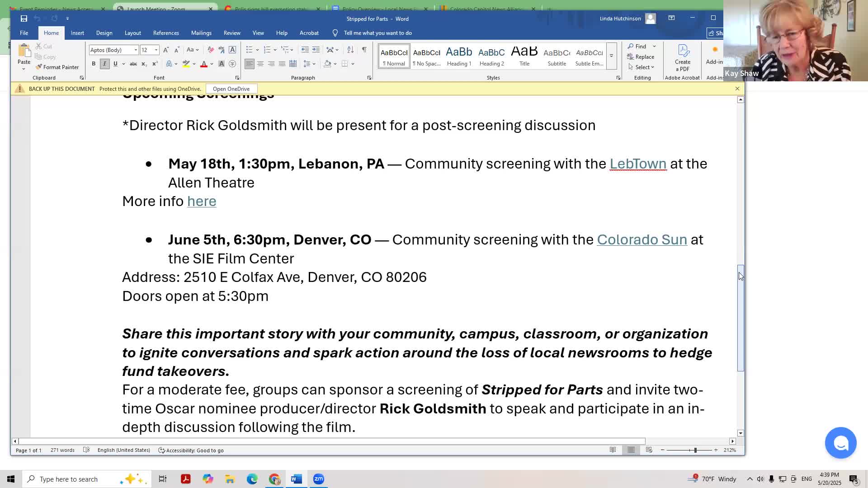Follow the 'here' More info link
The image size is (868, 488).
(202, 201)
